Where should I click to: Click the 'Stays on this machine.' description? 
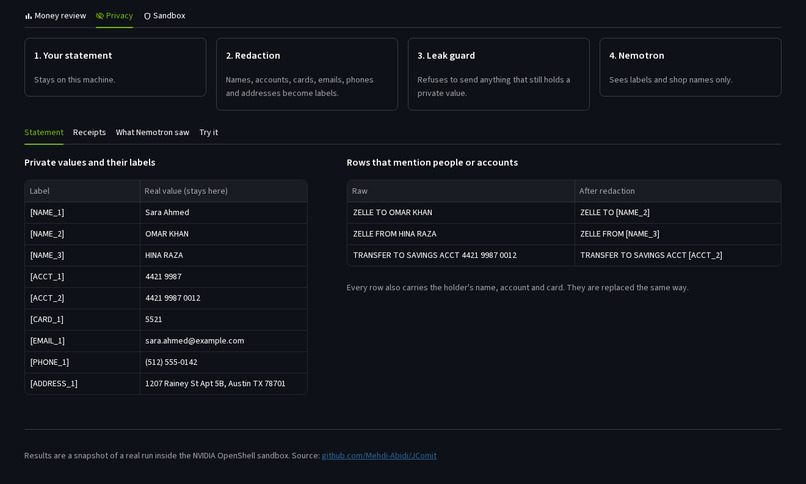pyautogui.click(x=75, y=80)
